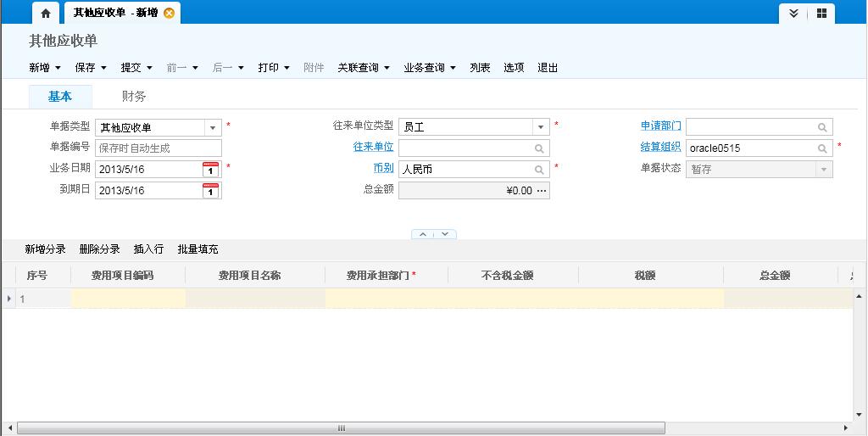Search lookup for 结算组织 field

click(822, 148)
